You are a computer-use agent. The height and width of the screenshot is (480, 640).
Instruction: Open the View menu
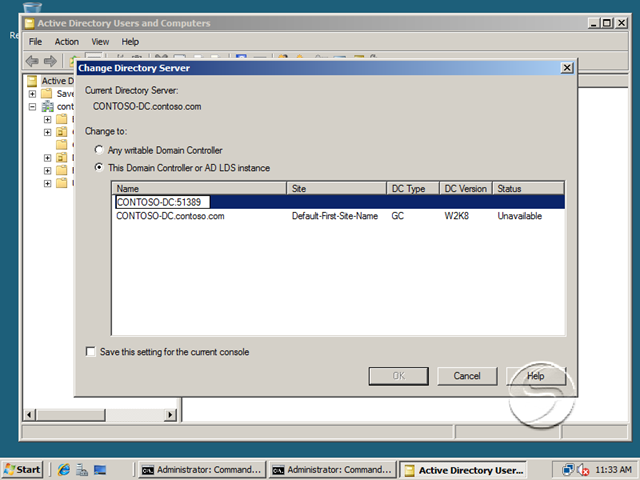click(x=100, y=42)
